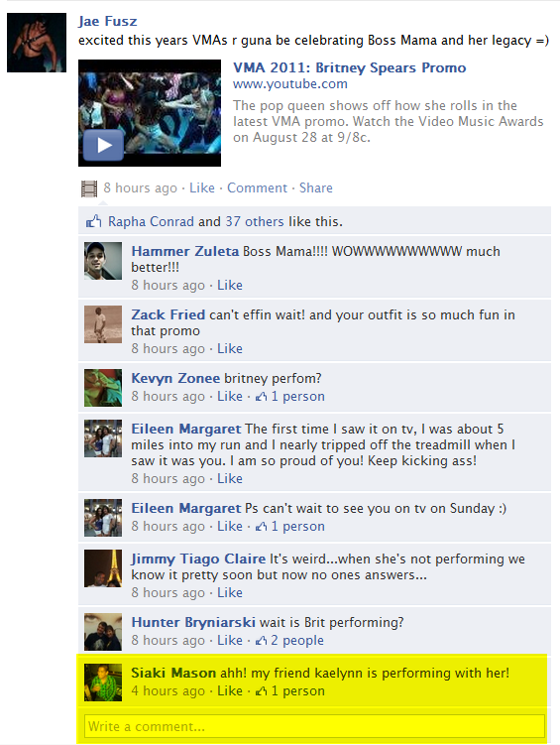Open the www.youtube.com link

point(290,84)
